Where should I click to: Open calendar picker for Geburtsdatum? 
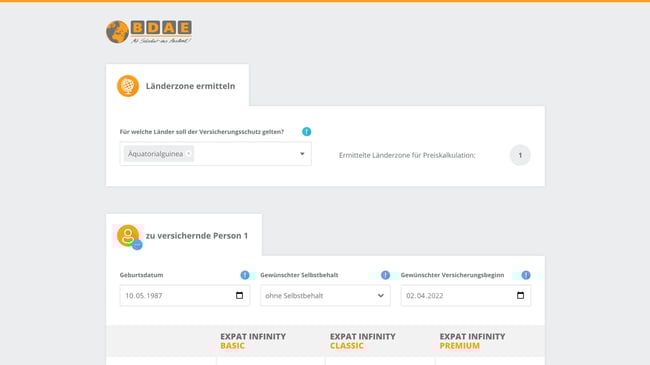(x=240, y=295)
